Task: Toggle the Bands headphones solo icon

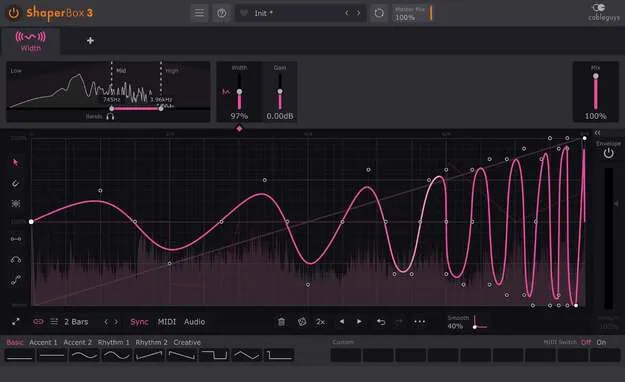Action: pyautogui.click(x=110, y=116)
